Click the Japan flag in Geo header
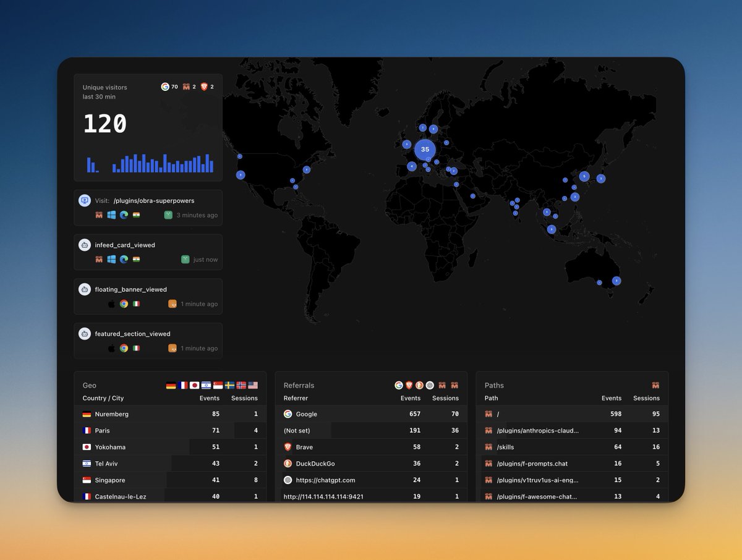The height and width of the screenshot is (560, 742). tap(194, 385)
